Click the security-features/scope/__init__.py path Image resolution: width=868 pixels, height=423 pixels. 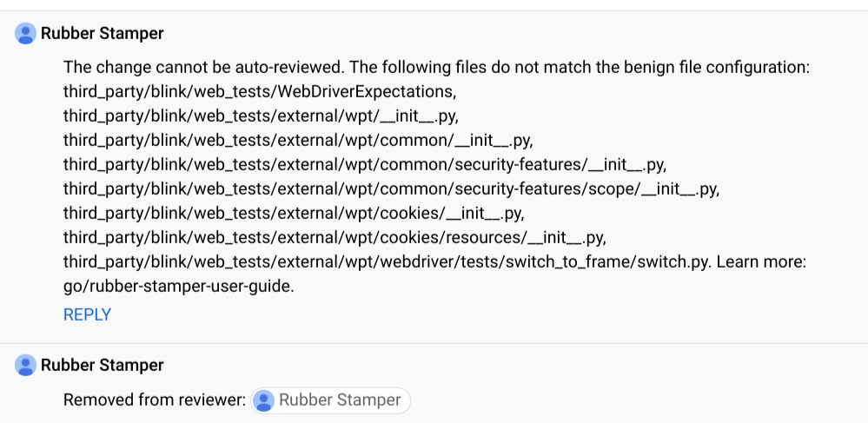(x=391, y=188)
